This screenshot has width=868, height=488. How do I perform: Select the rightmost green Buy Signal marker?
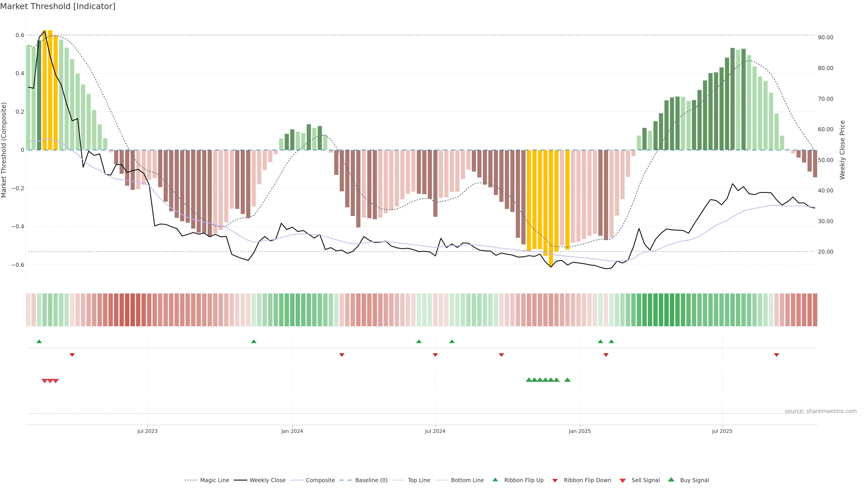click(x=567, y=380)
